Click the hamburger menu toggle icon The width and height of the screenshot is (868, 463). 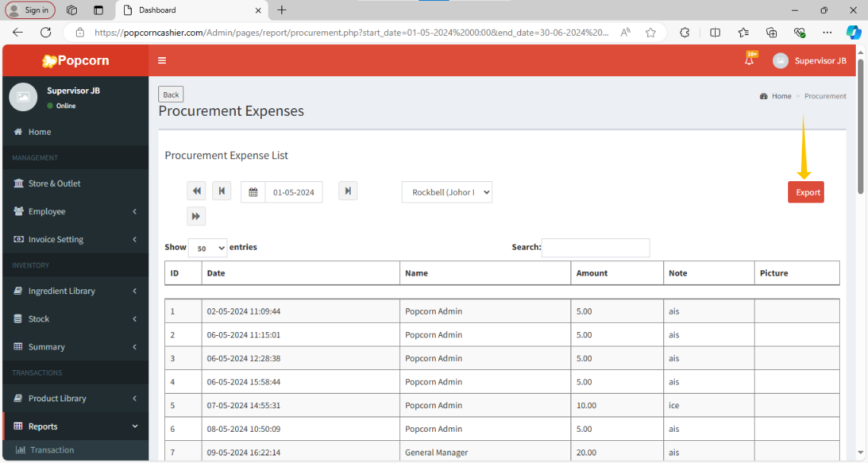click(161, 60)
